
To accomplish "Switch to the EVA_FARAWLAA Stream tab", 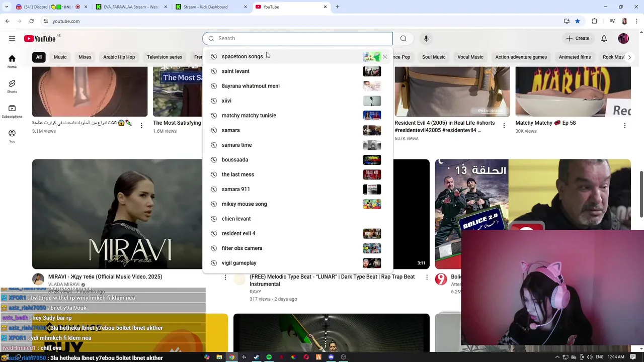I will coord(131,7).
